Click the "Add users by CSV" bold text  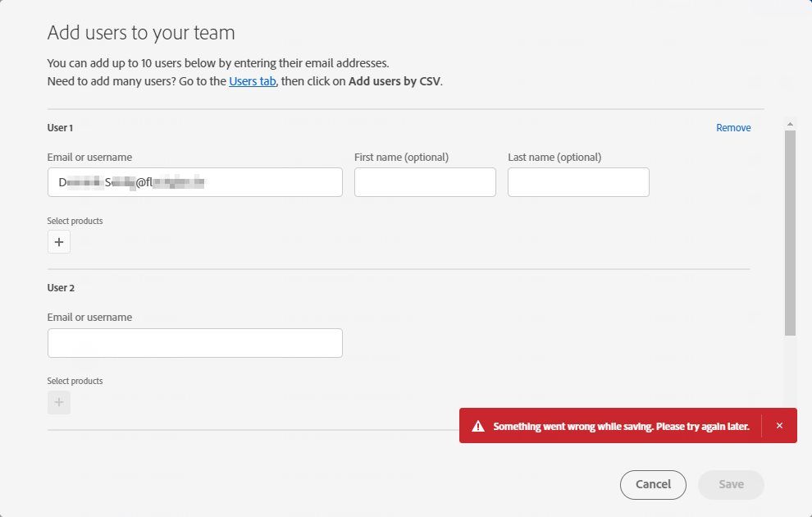[395, 81]
